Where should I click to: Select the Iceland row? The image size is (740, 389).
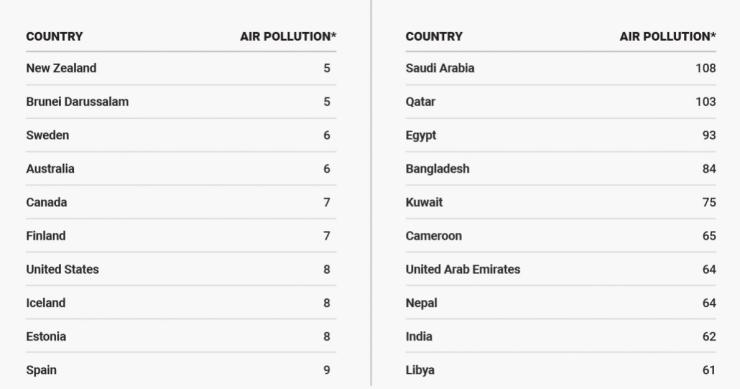tap(181, 303)
